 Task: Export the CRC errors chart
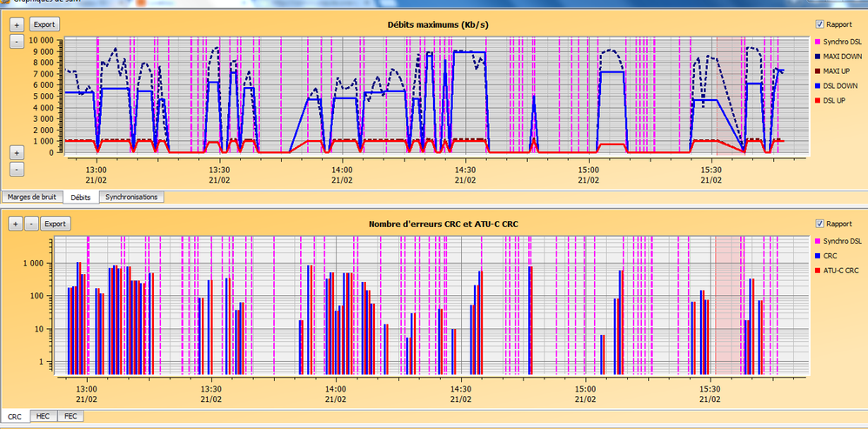click(56, 224)
